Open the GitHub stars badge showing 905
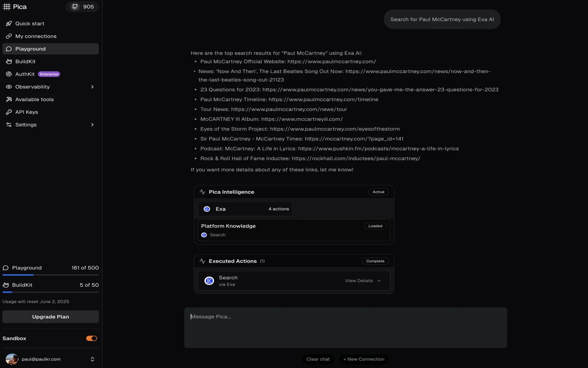 (82, 7)
